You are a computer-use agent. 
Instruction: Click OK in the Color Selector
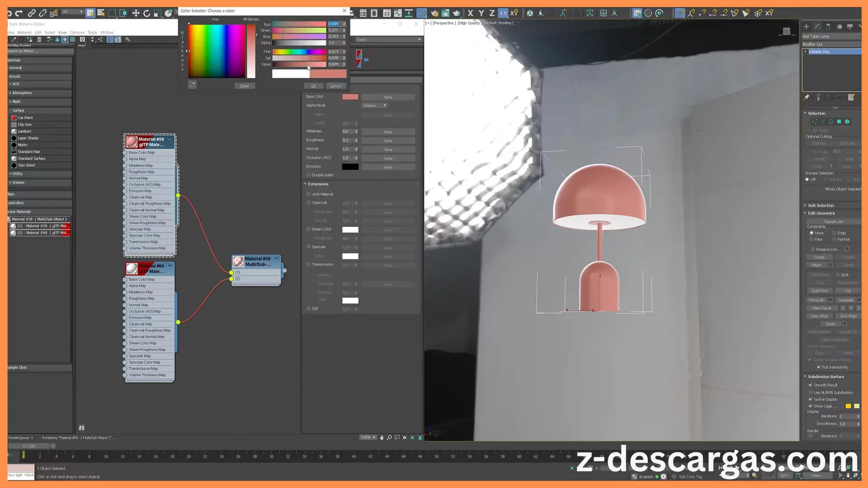tap(313, 86)
